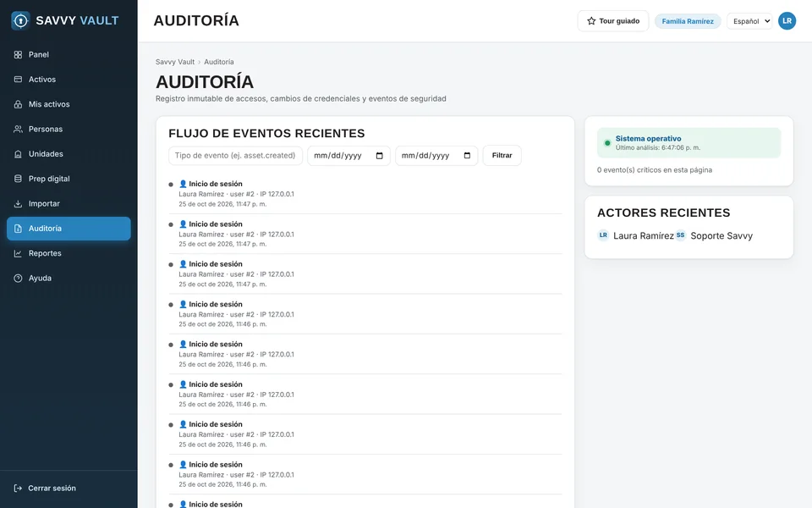This screenshot has height=508, width=812.
Task: Open Reportes from sidebar
Action: (69, 253)
